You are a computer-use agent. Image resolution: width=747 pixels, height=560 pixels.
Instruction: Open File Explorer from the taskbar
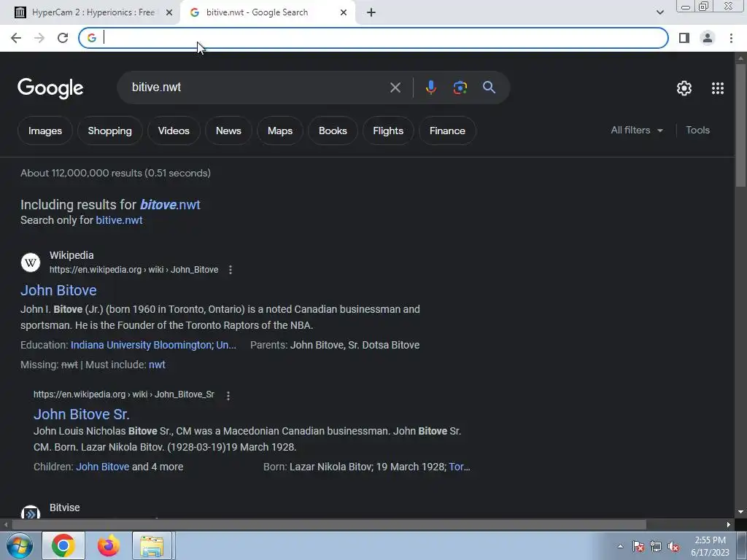(x=152, y=545)
